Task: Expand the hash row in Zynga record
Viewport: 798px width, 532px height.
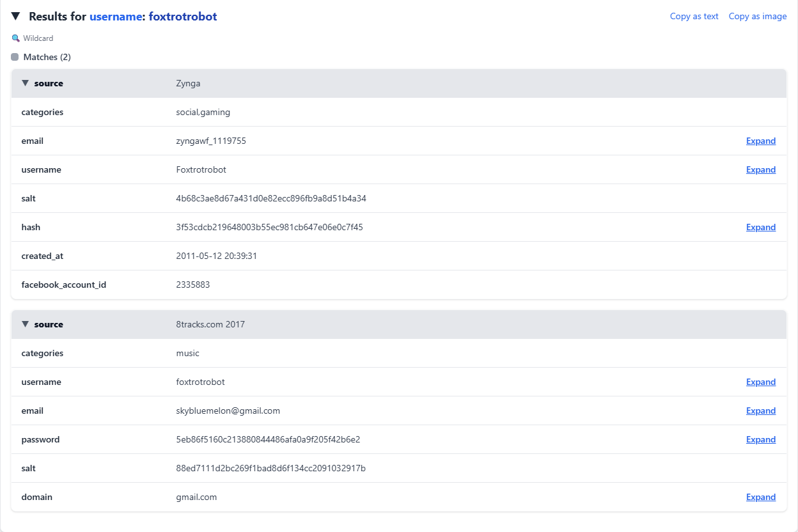Action: point(760,228)
